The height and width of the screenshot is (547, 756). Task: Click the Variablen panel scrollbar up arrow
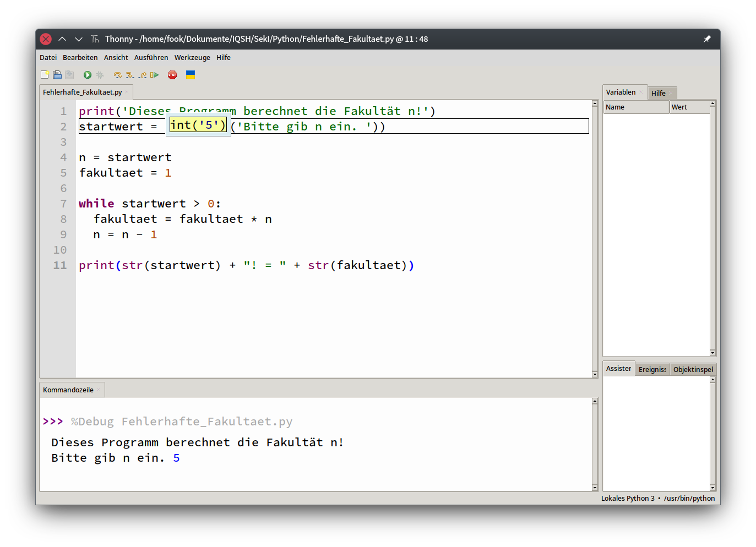pyautogui.click(x=713, y=103)
